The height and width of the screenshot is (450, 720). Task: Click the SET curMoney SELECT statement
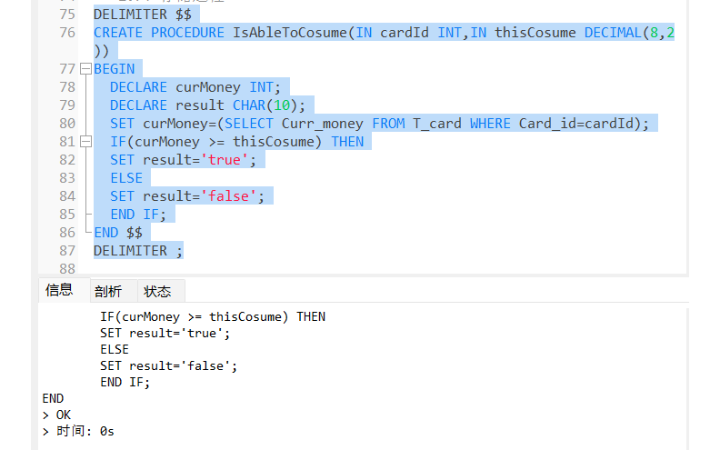(379, 124)
